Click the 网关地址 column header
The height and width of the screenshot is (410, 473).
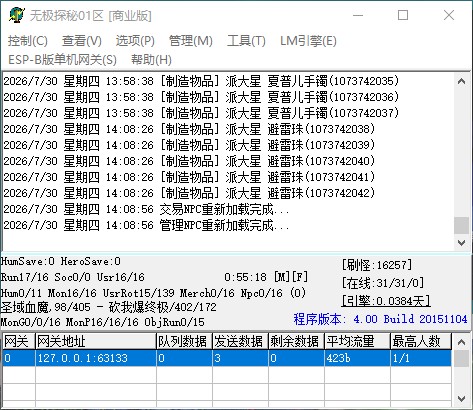[x=96, y=341]
